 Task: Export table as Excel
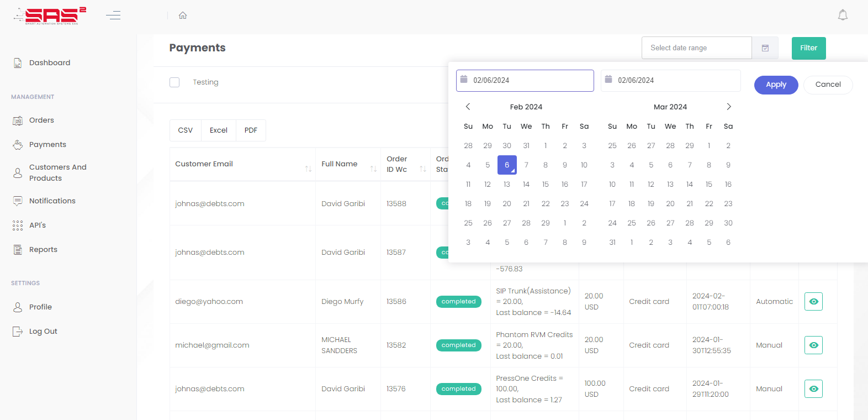[219, 130]
